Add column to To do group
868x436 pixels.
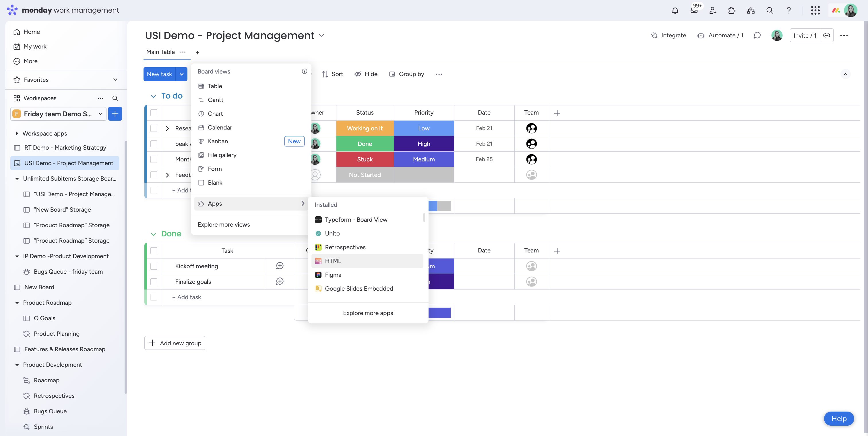[557, 113]
